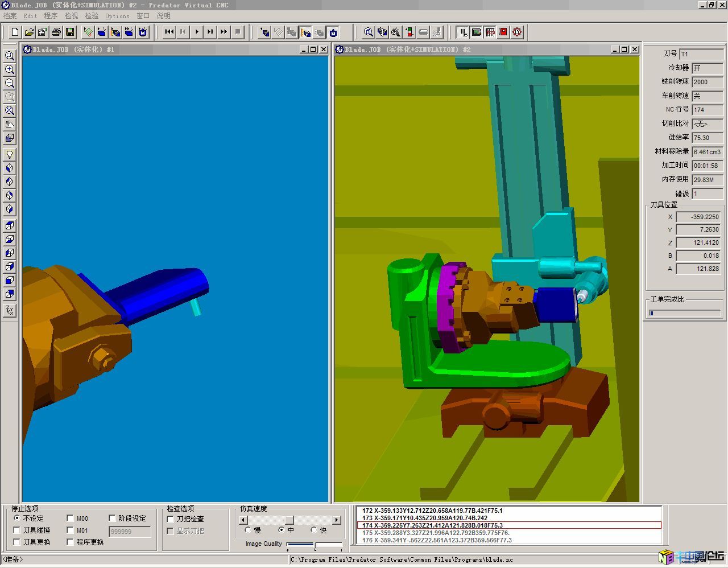Enable the 刀具碰撞 checkbox
The image size is (728, 568).
(17, 530)
